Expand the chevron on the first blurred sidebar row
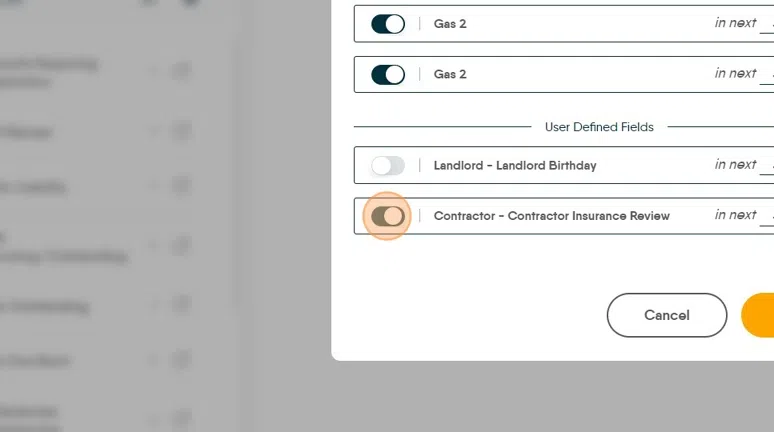The image size is (774, 432). (x=154, y=72)
